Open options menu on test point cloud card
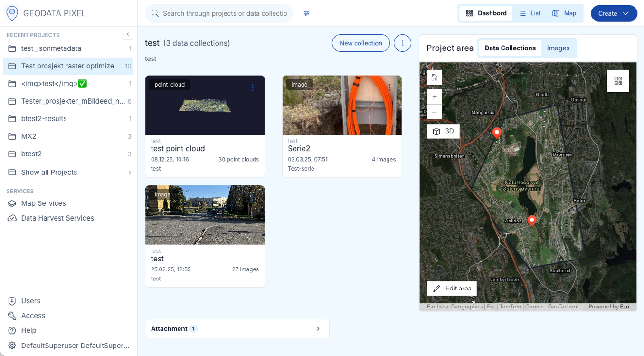This screenshot has width=644, height=356. (253, 87)
